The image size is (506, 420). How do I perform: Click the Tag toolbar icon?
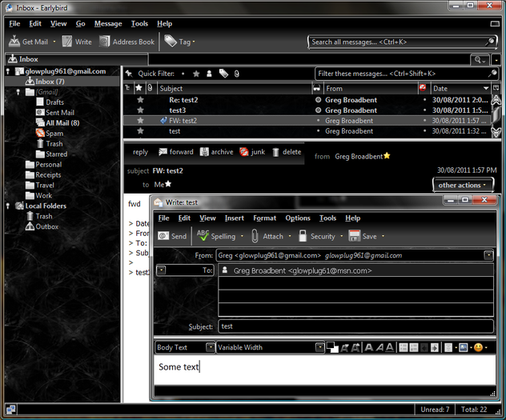click(171, 42)
